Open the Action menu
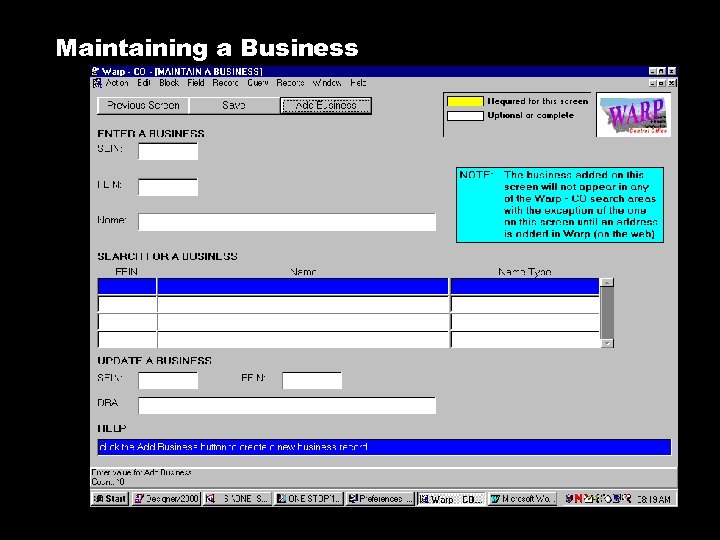720x540 pixels. tap(117, 83)
